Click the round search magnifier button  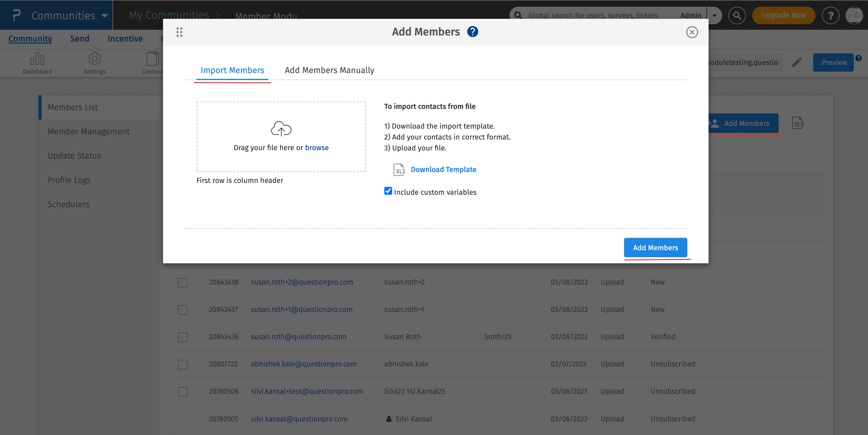pos(737,15)
